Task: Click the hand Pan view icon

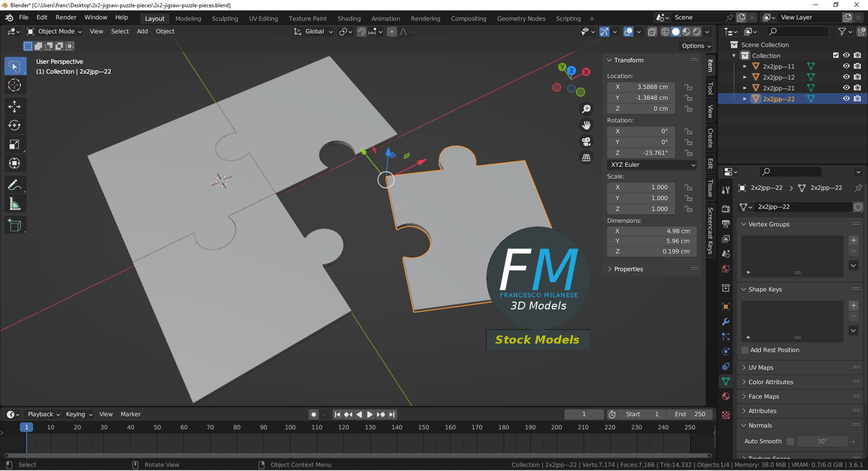Action: 586,125
